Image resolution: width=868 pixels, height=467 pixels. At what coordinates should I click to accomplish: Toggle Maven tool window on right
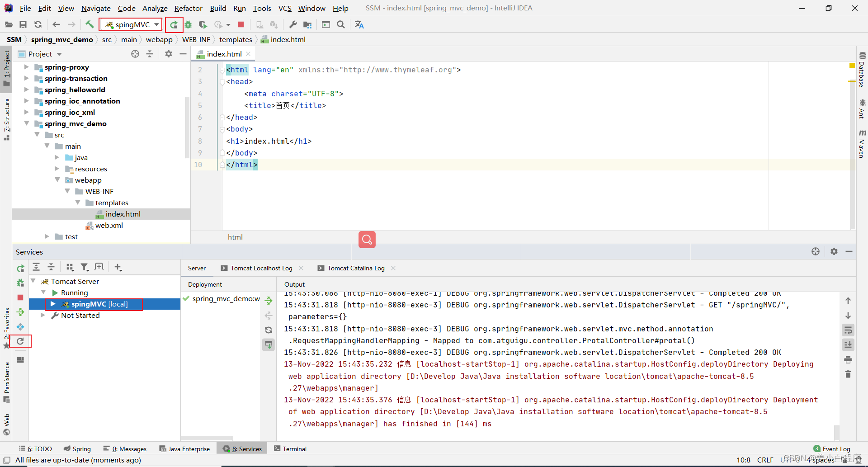point(862,144)
